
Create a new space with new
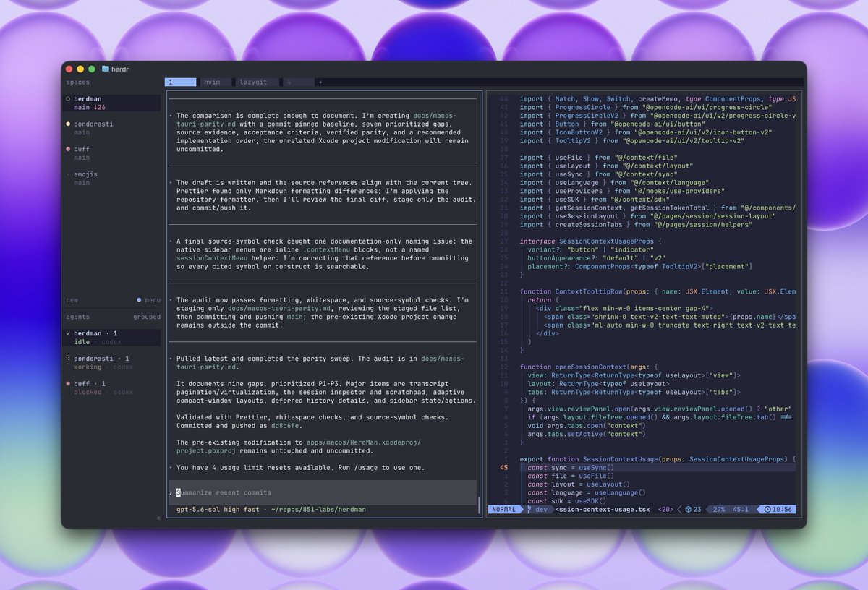click(72, 299)
